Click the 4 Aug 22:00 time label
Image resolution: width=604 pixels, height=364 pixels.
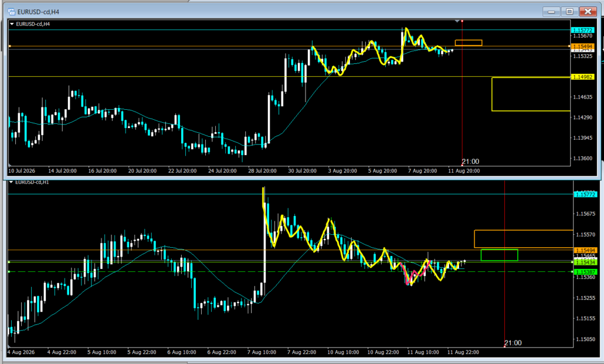point(61,352)
